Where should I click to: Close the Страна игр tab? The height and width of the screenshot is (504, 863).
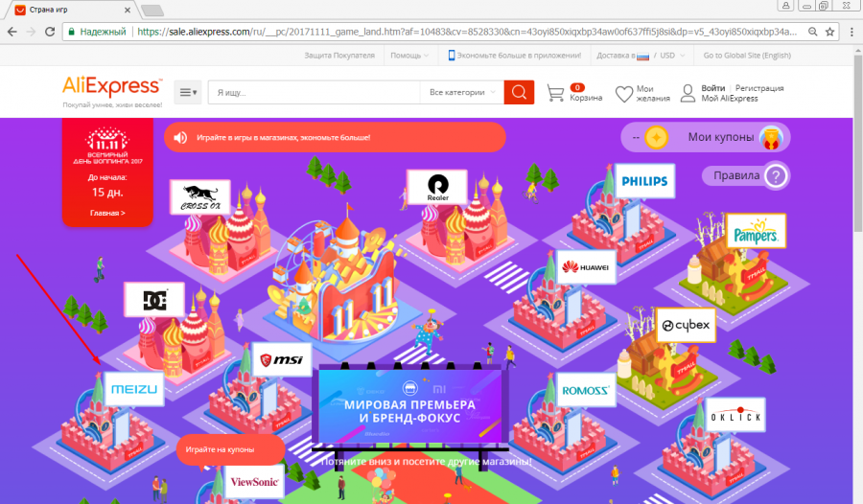(128, 10)
